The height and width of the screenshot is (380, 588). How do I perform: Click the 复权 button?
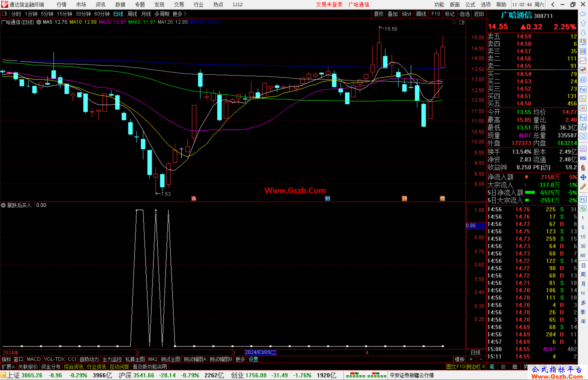(378, 14)
